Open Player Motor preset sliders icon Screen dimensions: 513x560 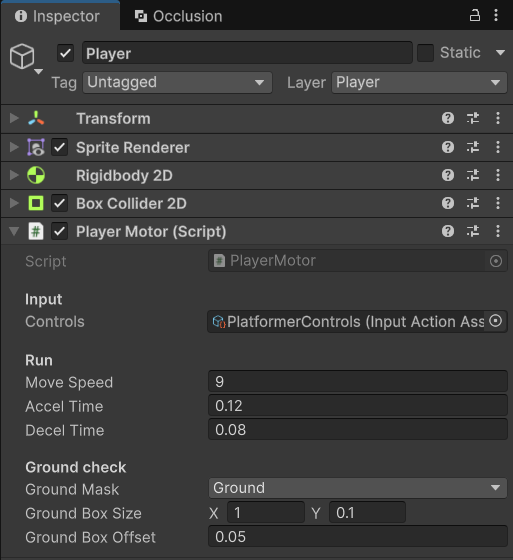point(473,231)
